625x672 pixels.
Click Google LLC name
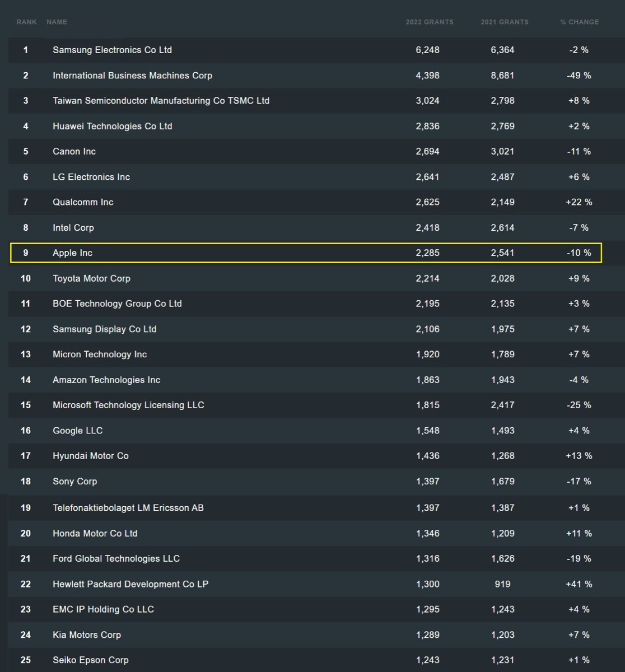78,430
